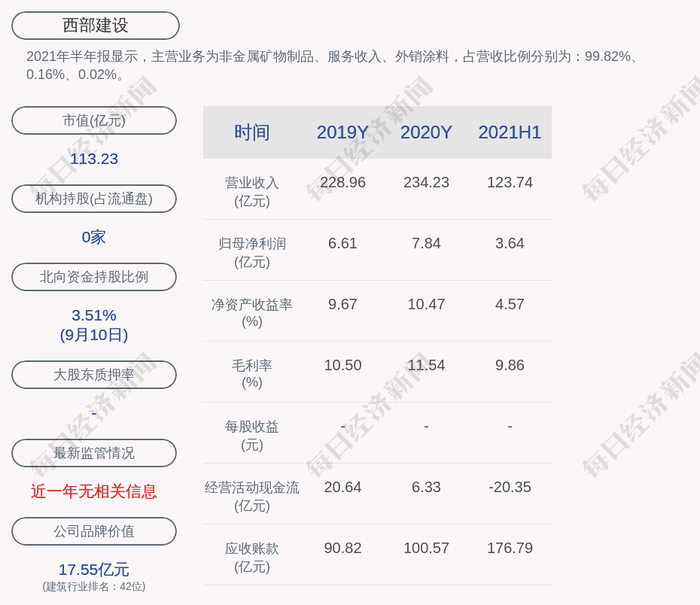Click the 2019Y column header

tap(343, 132)
